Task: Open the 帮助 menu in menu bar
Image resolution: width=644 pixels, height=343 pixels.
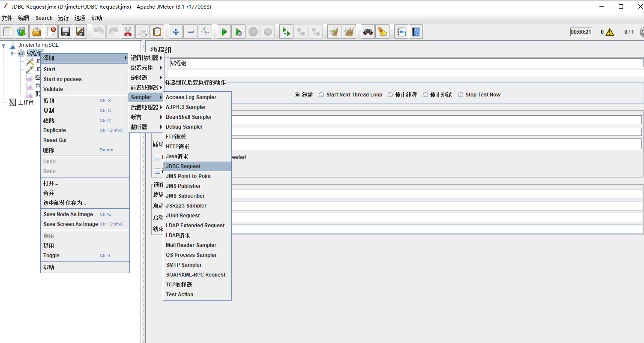Action: pos(97,18)
